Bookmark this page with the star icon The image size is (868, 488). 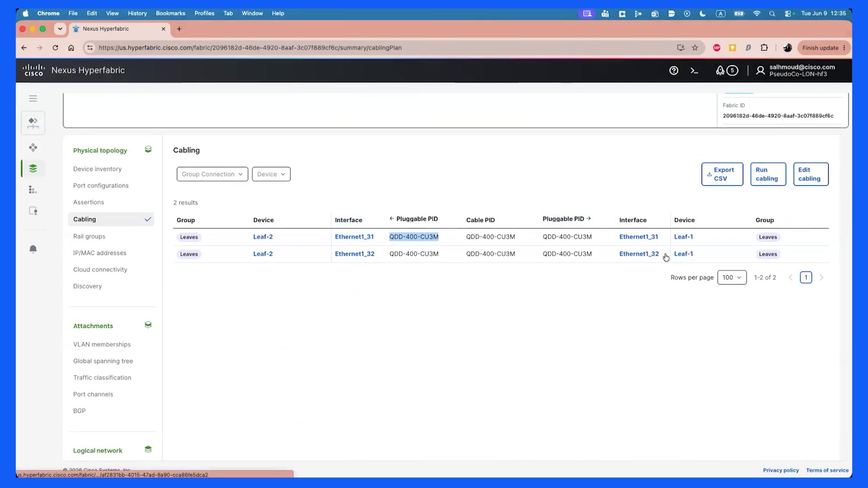click(x=695, y=47)
